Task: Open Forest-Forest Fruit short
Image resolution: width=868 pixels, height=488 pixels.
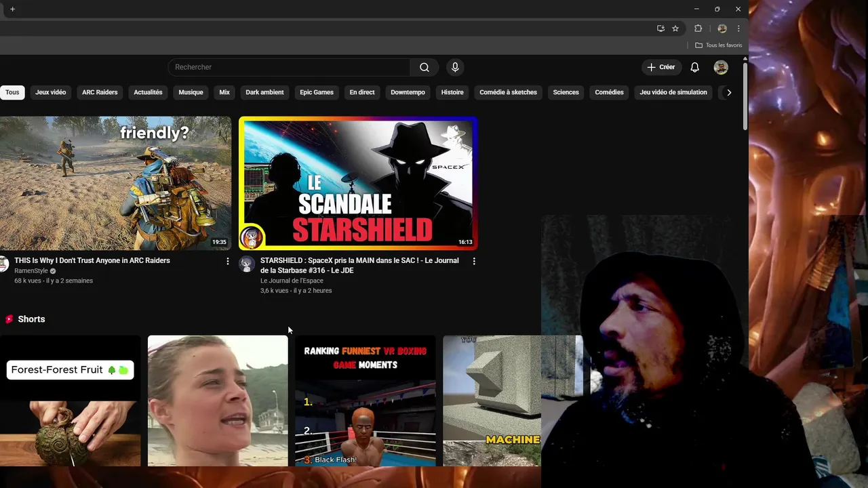Action: (x=70, y=401)
